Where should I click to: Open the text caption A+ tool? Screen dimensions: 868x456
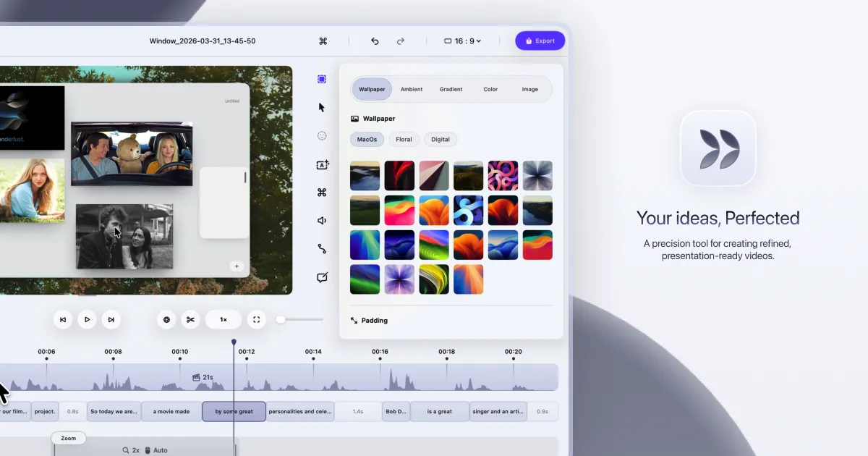pyautogui.click(x=323, y=164)
